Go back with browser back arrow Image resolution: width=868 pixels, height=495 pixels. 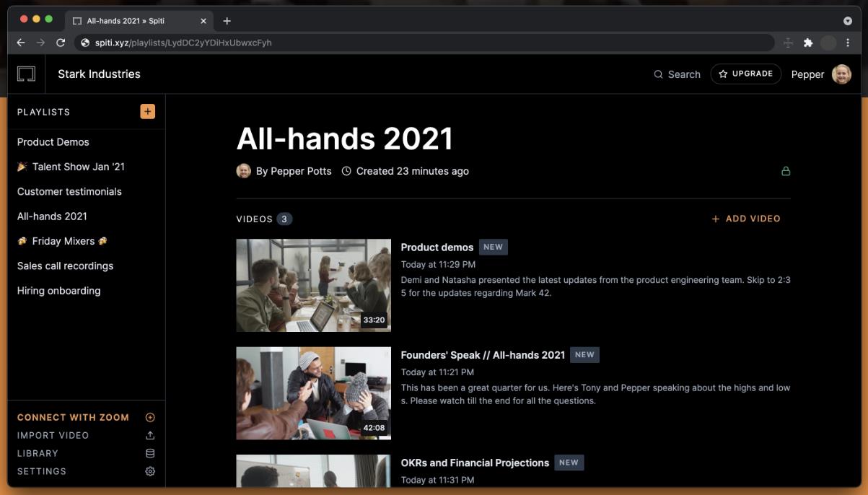20,43
